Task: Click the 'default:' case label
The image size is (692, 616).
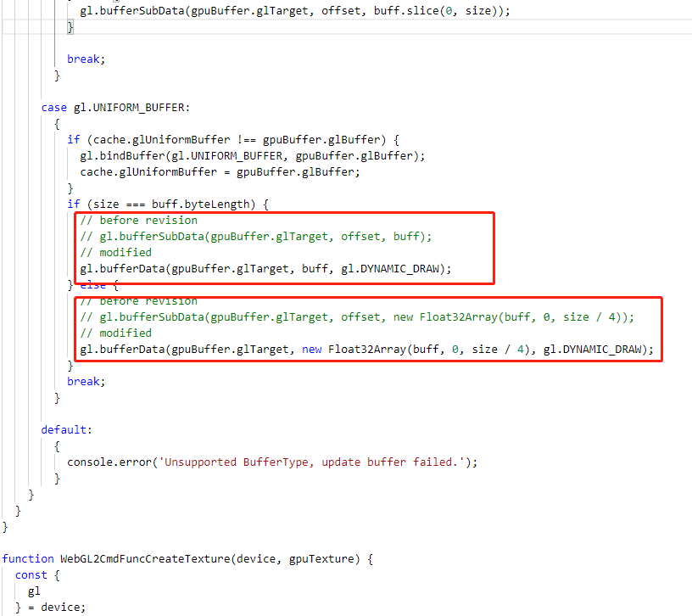Action: click(x=67, y=429)
